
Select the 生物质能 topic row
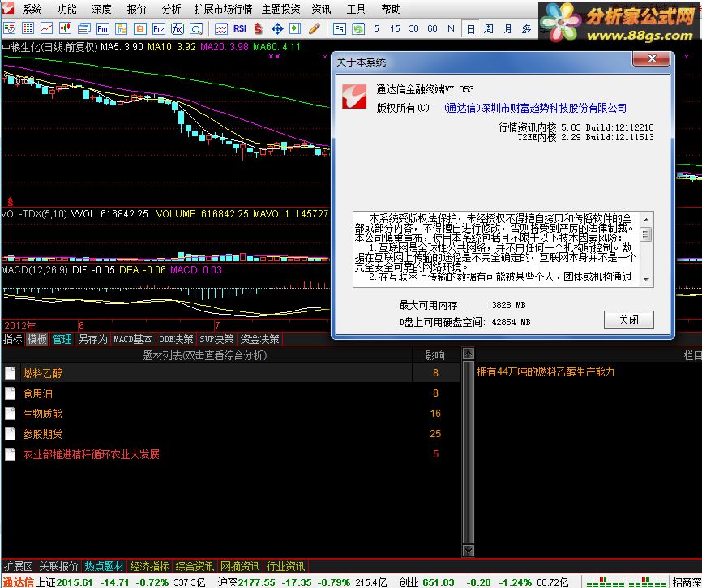tap(230, 414)
